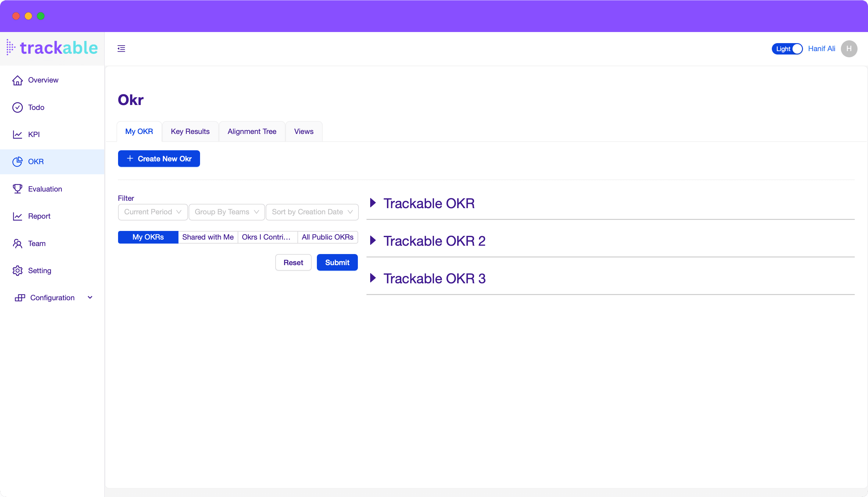The width and height of the screenshot is (868, 497).
Task: Click the Configuration blocks icon
Action: pos(20,298)
